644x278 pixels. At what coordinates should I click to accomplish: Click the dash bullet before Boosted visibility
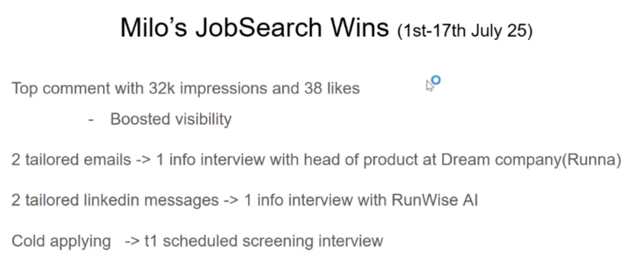(91, 120)
